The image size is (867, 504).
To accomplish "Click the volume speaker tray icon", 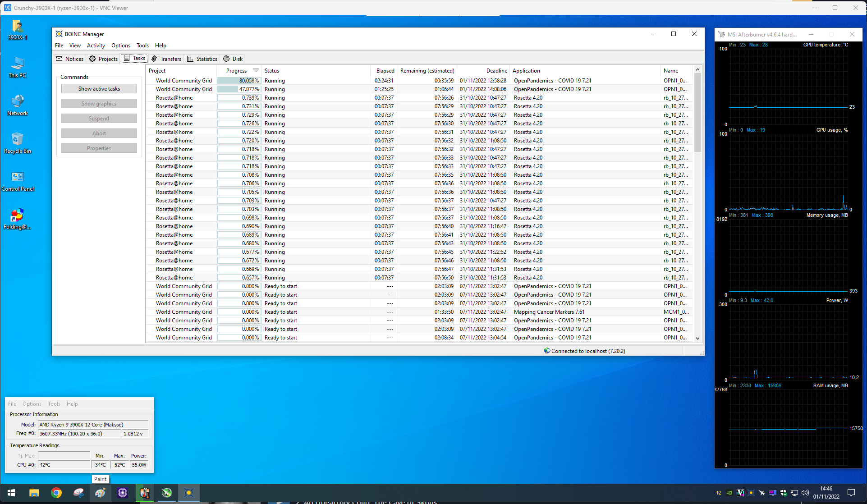I will [x=805, y=493].
